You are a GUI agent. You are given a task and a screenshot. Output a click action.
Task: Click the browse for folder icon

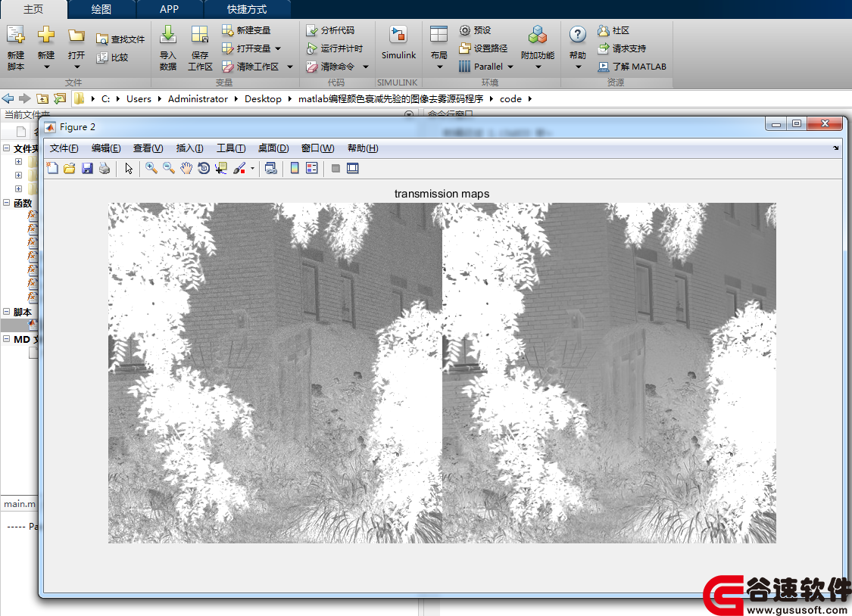click(60, 98)
